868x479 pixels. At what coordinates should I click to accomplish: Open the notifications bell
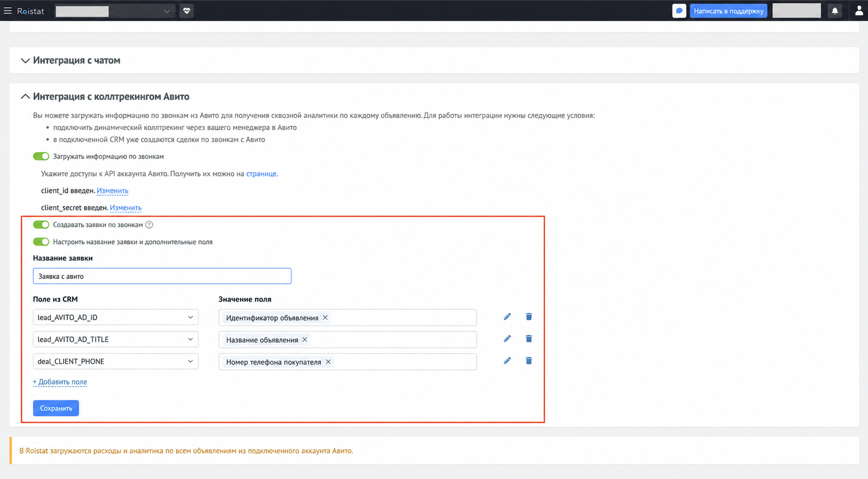(835, 11)
